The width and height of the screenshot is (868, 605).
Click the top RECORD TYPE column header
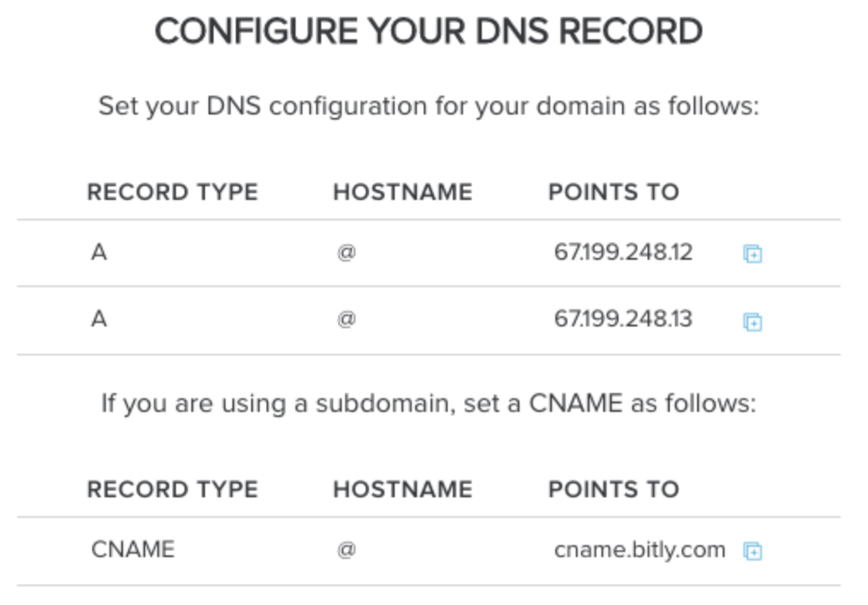[x=173, y=192]
